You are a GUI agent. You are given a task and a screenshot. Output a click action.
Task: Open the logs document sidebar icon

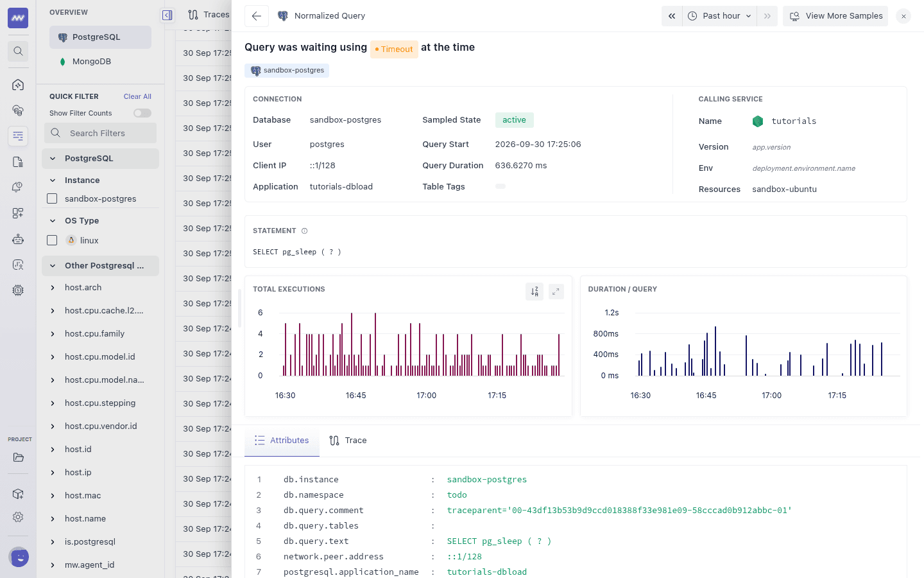18,162
